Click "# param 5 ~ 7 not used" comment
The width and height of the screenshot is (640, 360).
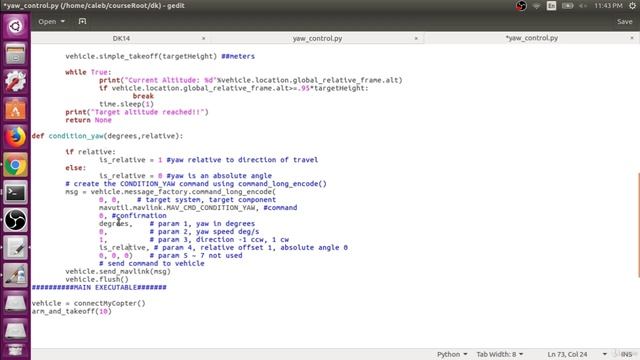tap(196, 256)
